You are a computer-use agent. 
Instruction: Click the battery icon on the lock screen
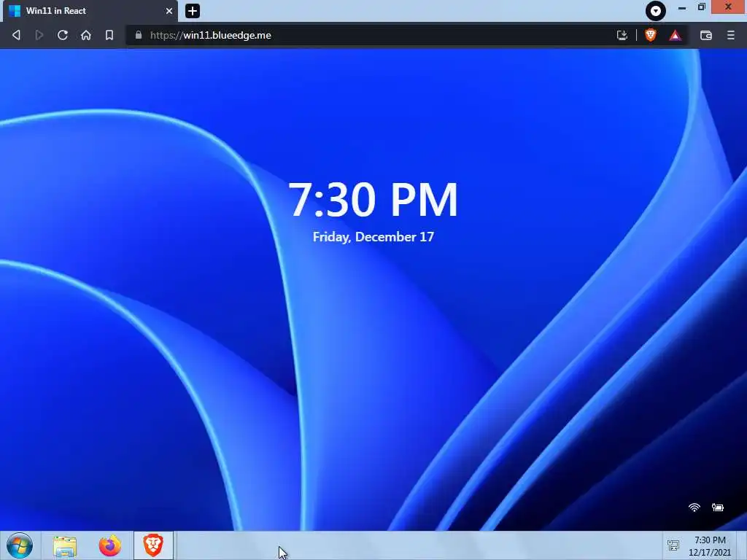point(718,507)
